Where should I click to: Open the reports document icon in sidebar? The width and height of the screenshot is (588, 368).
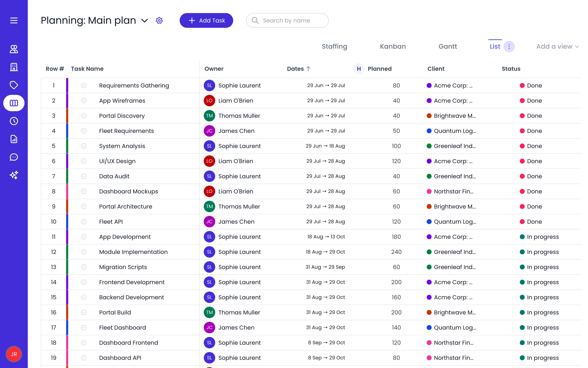(x=14, y=139)
